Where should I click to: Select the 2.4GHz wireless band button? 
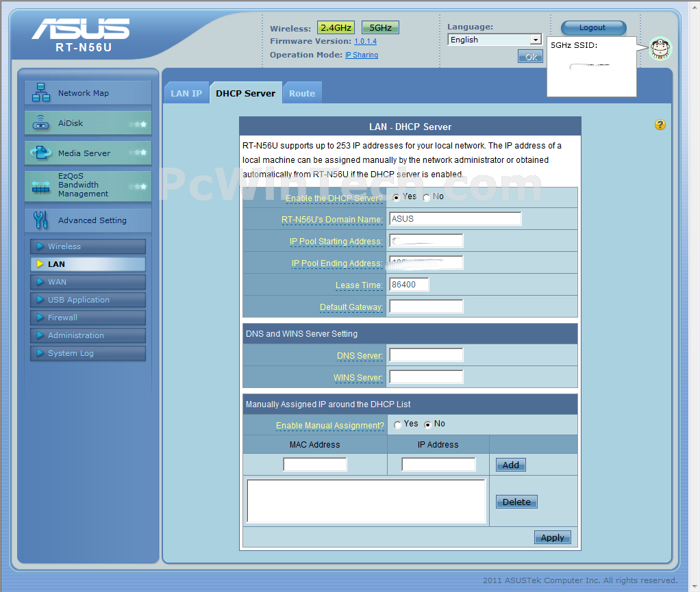pyautogui.click(x=336, y=27)
